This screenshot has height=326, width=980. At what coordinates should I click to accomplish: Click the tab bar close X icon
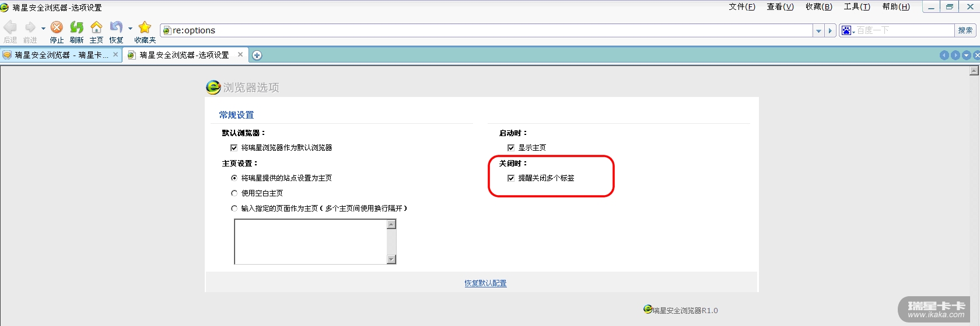point(977,55)
